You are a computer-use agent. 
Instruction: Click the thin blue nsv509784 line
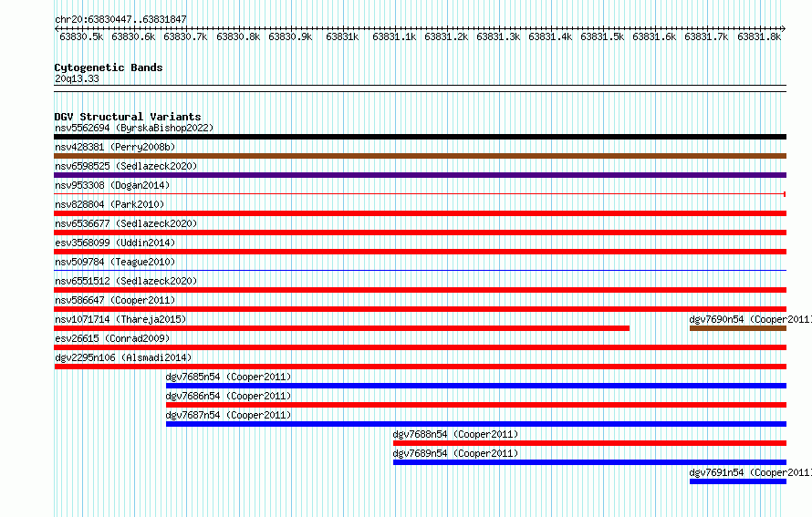(420, 270)
